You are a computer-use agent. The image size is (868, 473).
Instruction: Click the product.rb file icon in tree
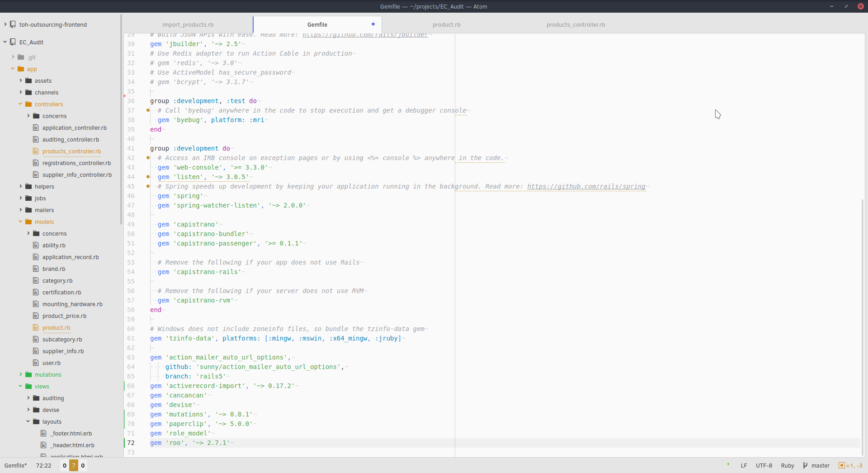pyautogui.click(x=36, y=327)
